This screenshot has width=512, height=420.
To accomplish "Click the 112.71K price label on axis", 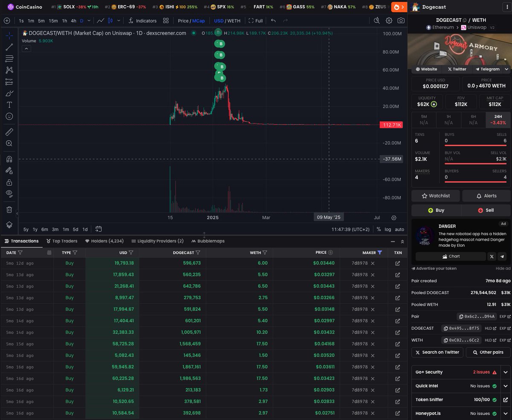I will [390, 125].
